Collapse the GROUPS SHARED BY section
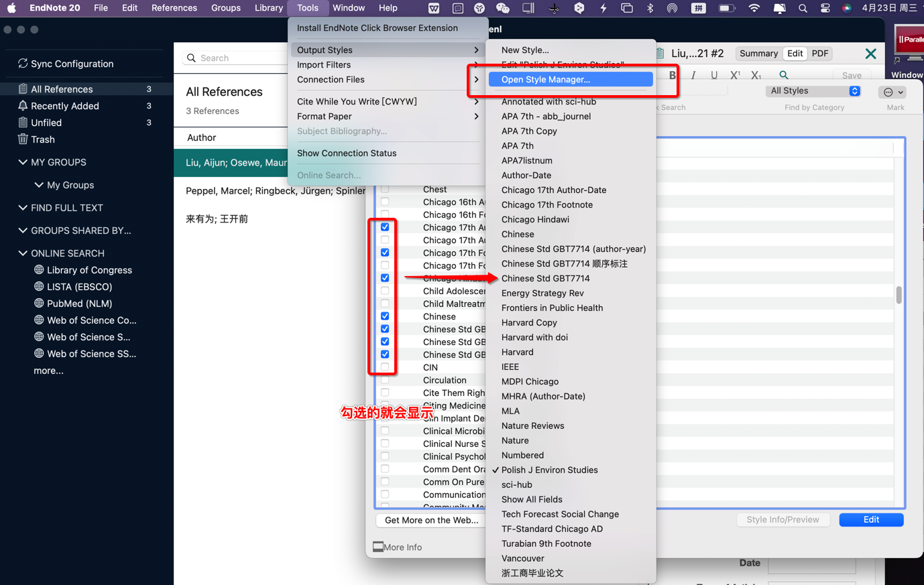 tap(23, 231)
